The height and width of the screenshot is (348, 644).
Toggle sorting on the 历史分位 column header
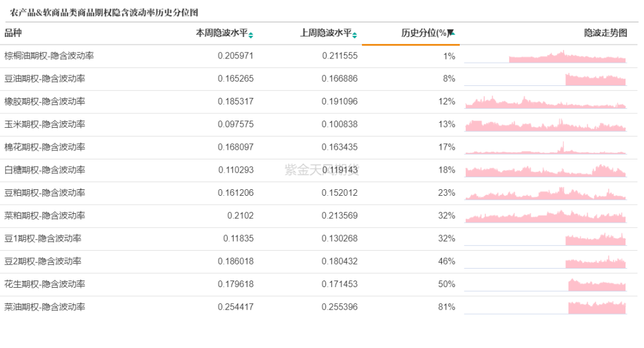(x=423, y=33)
